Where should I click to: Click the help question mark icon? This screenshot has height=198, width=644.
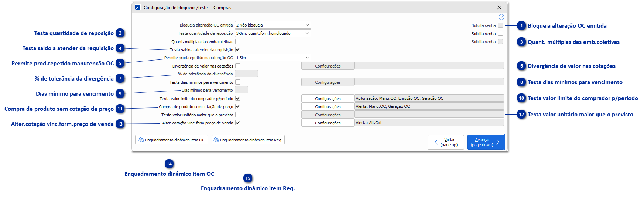tap(501, 17)
